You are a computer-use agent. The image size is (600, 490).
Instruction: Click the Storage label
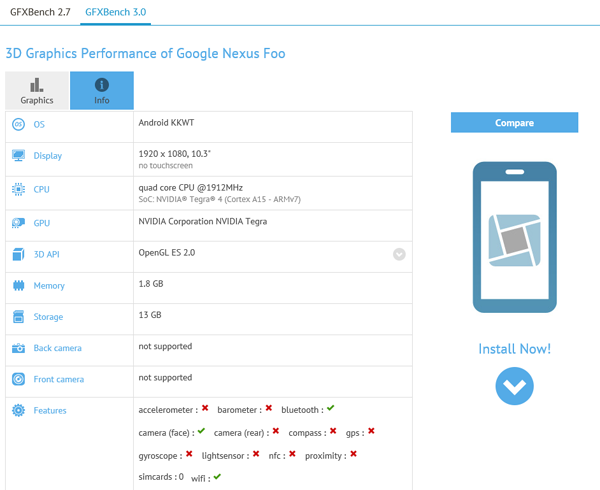pos(48,317)
